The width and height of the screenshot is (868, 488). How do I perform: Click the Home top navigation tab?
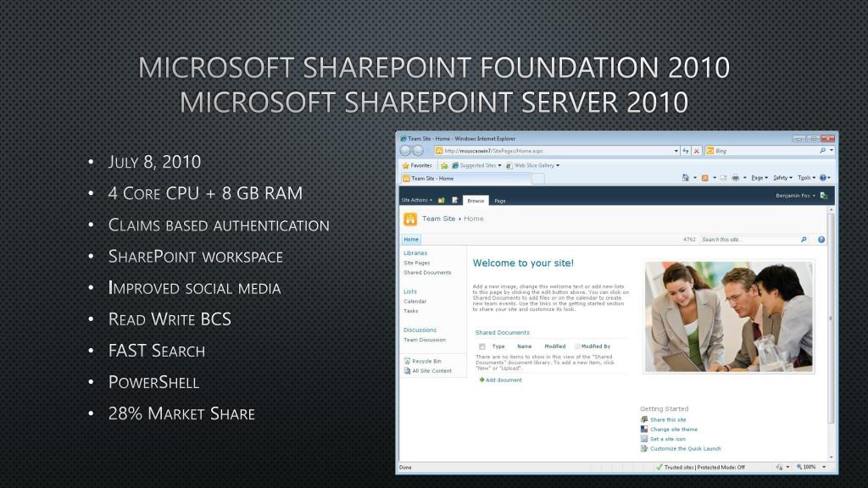[x=411, y=240]
